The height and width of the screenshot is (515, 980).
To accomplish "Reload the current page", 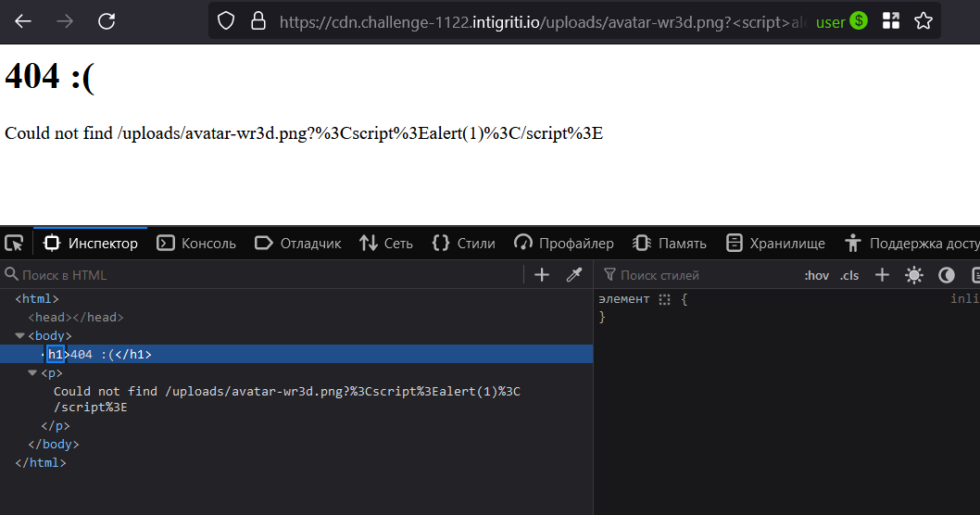I will pos(107,21).
